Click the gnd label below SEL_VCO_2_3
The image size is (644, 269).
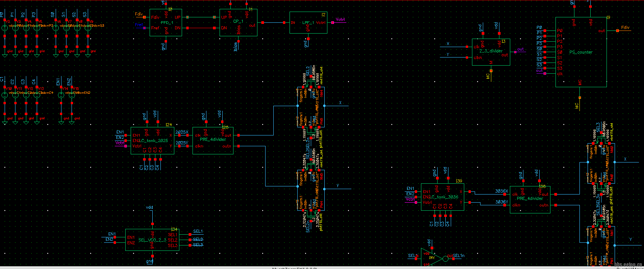(x=149, y=261)
